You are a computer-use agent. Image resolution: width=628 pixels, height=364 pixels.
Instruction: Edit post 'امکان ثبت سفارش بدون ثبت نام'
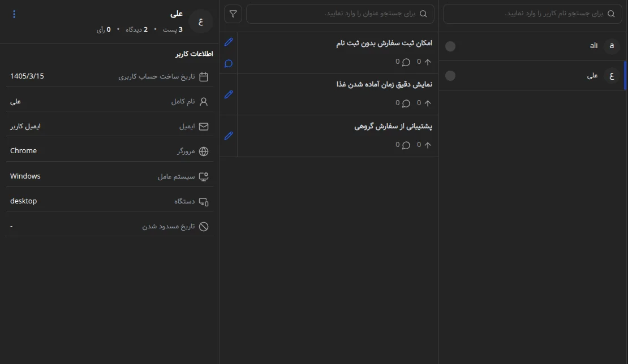point(229,42)
